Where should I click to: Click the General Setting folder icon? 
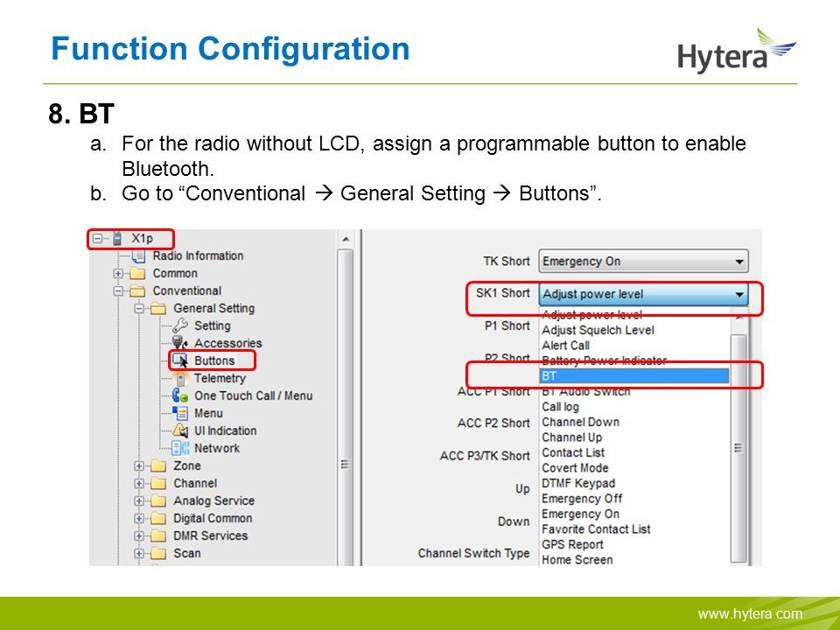[158, 309]
